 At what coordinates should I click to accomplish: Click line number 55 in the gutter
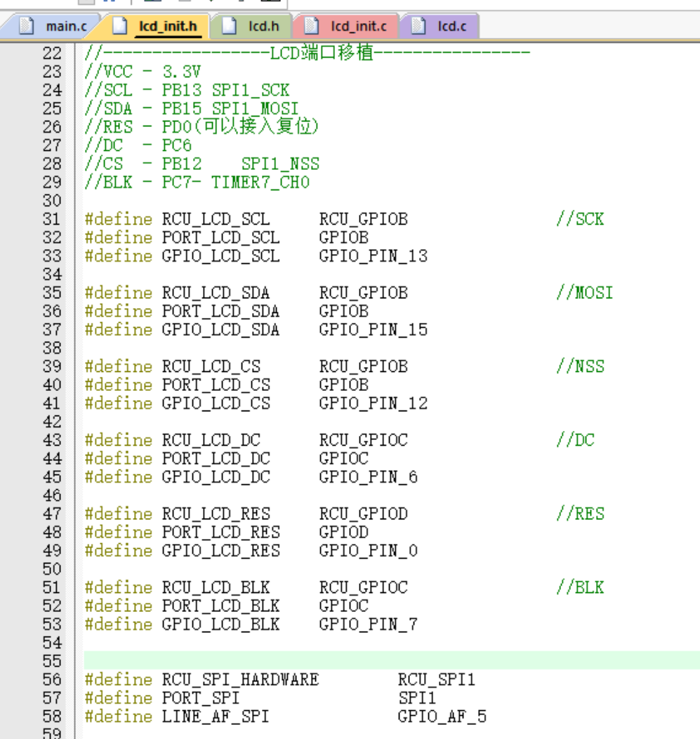click(52, 661)
